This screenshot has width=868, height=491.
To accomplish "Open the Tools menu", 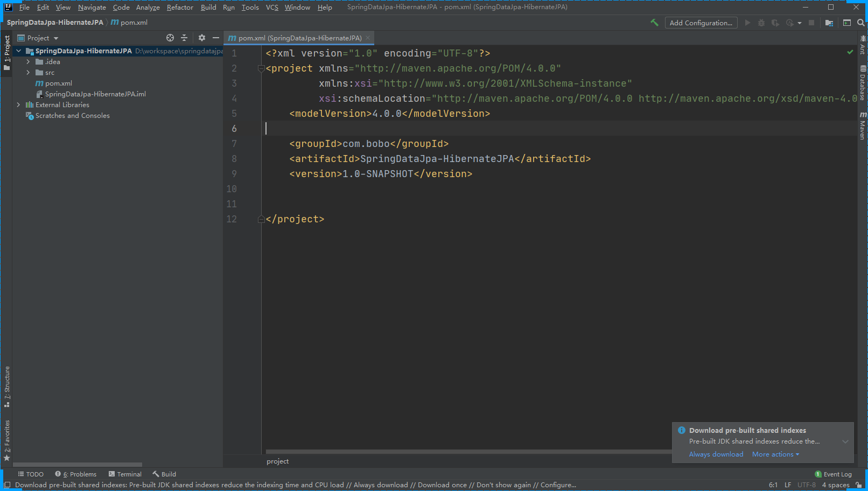I will pos(250,7).
